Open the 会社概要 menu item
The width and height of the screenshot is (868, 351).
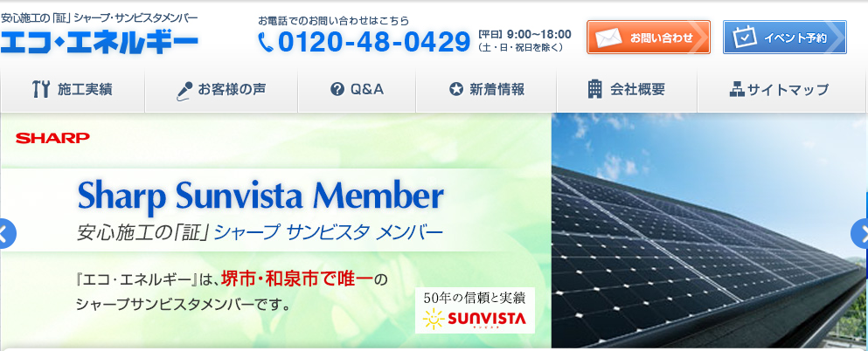(627, 90)
